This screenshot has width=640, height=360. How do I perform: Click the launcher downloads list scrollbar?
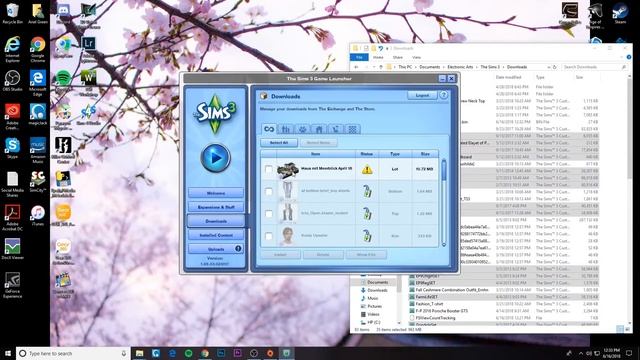[x=444, y=171]
